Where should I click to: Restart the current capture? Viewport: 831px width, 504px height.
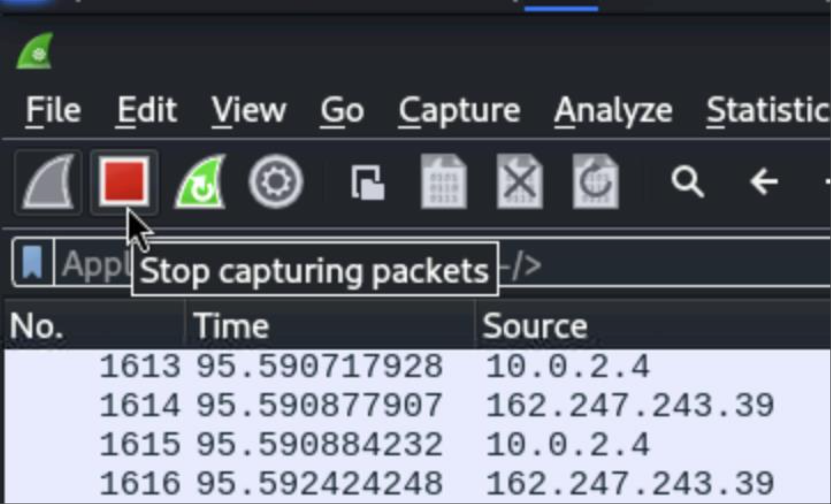point(200,182)
